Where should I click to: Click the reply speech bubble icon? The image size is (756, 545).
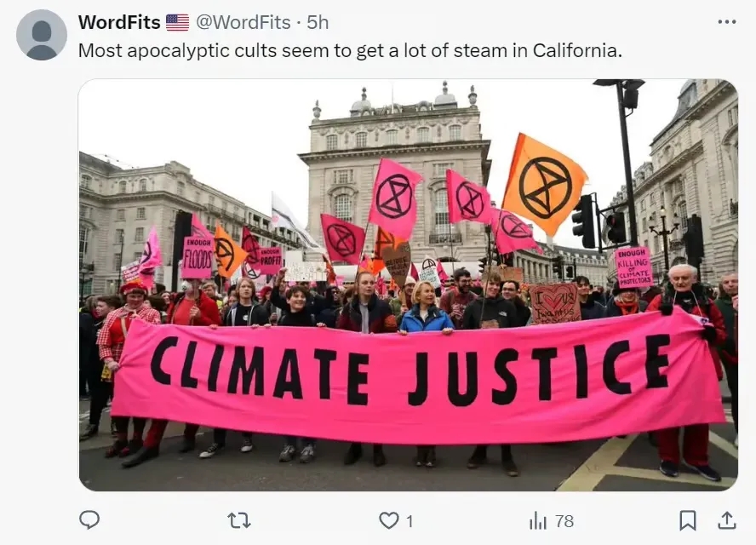tap(89, 520)
